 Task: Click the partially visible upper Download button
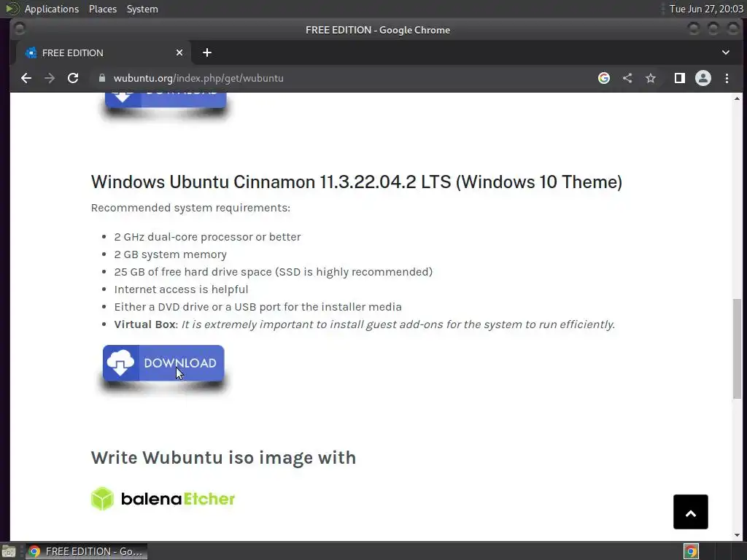pos(166,100)
